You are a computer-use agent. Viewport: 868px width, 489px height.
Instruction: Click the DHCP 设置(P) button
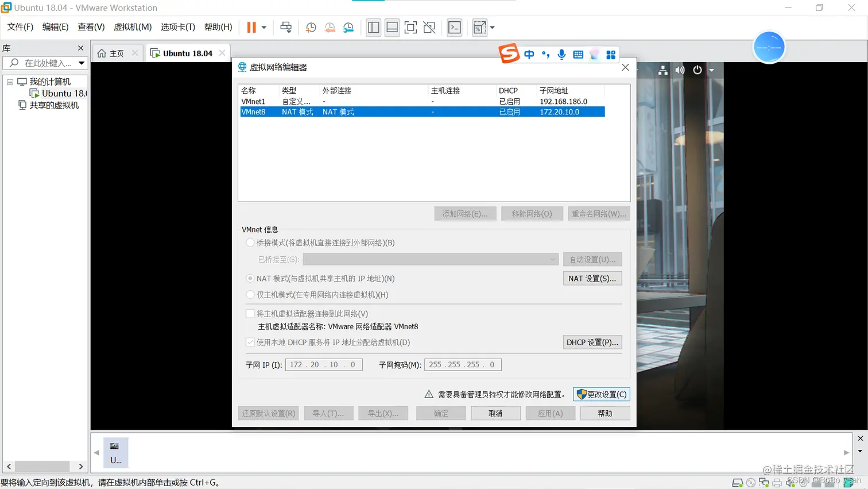pyautogui.click(x=592, y=342)
